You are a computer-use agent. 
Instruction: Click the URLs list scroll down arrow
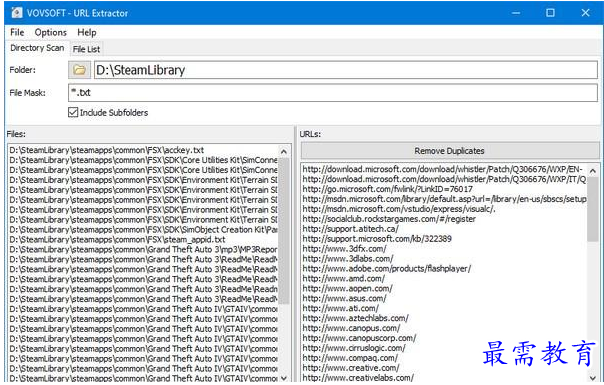point(593,378)
